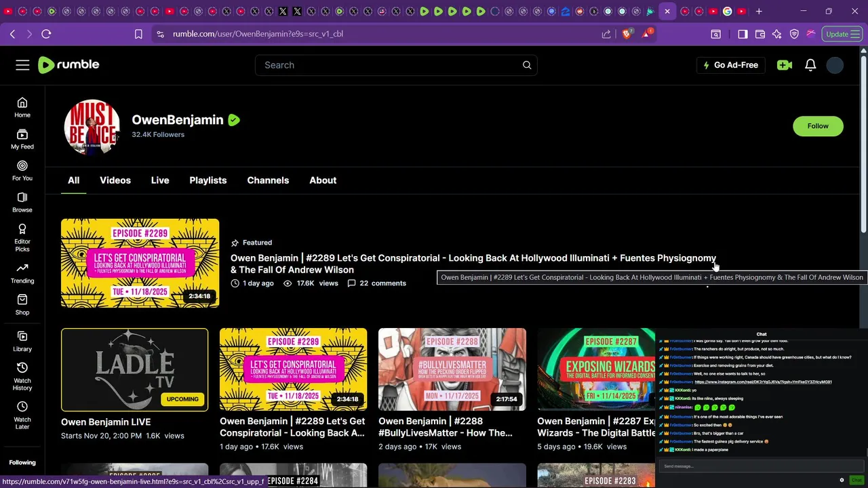Open For You in sidebar
The image size is (868, 488).
coord(22,171)
